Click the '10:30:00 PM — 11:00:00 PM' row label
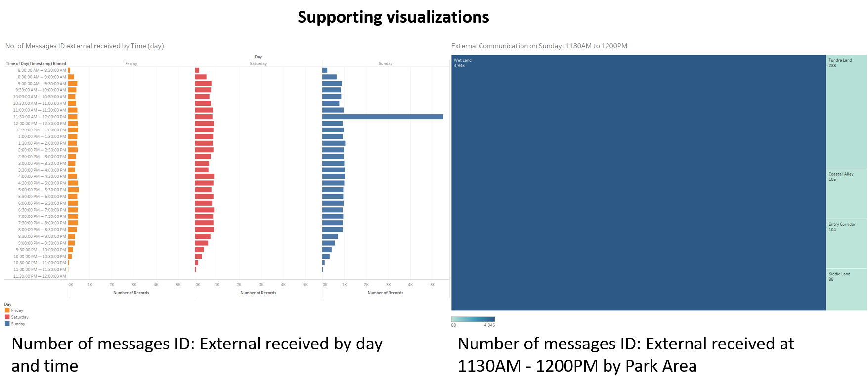The height and width of the screenshot is (388, 868). pyautogui.click(x=39, y=263)
